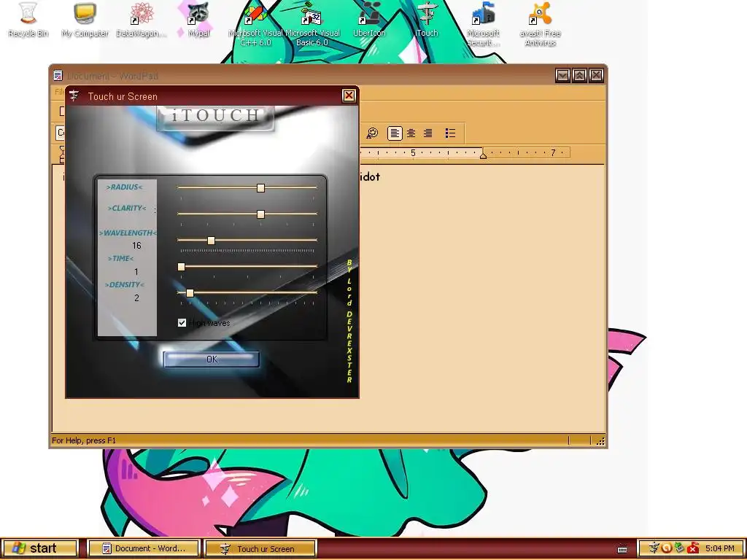
Task: Close the WordPad window
Action: click(596, 75)
